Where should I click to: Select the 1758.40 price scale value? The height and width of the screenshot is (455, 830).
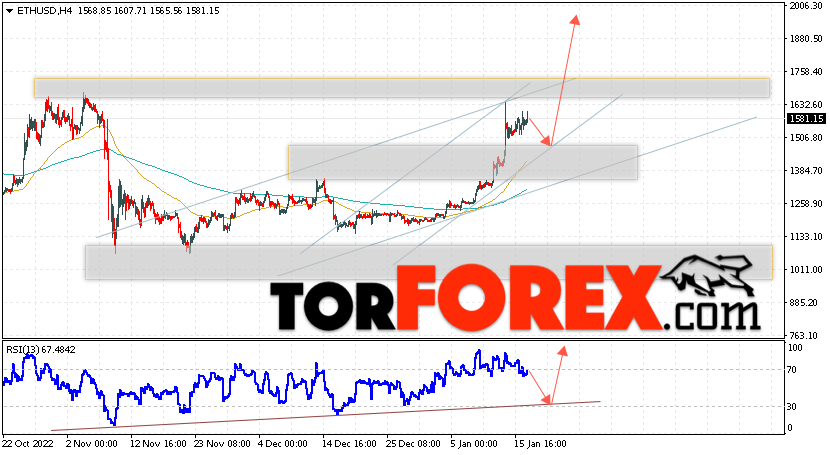click(x=805, y=71)
